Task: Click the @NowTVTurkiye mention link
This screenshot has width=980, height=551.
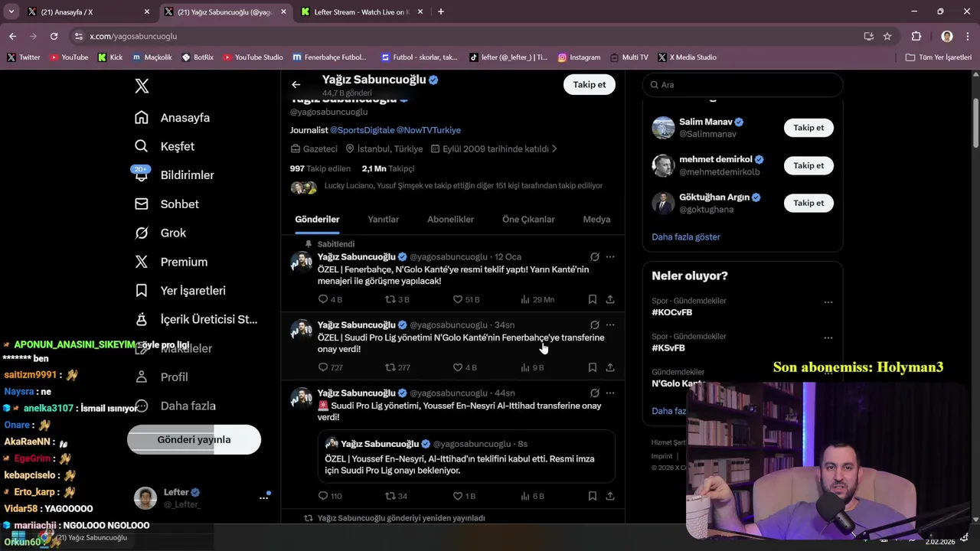Action: tap(429, 130)
